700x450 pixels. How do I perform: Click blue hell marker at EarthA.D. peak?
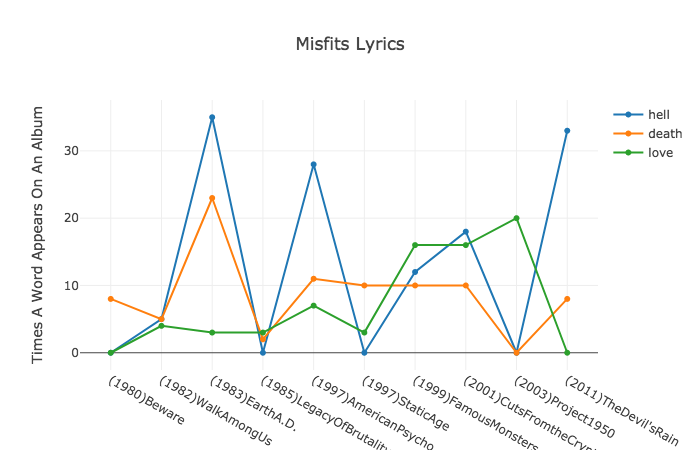[x=212, y=117]
